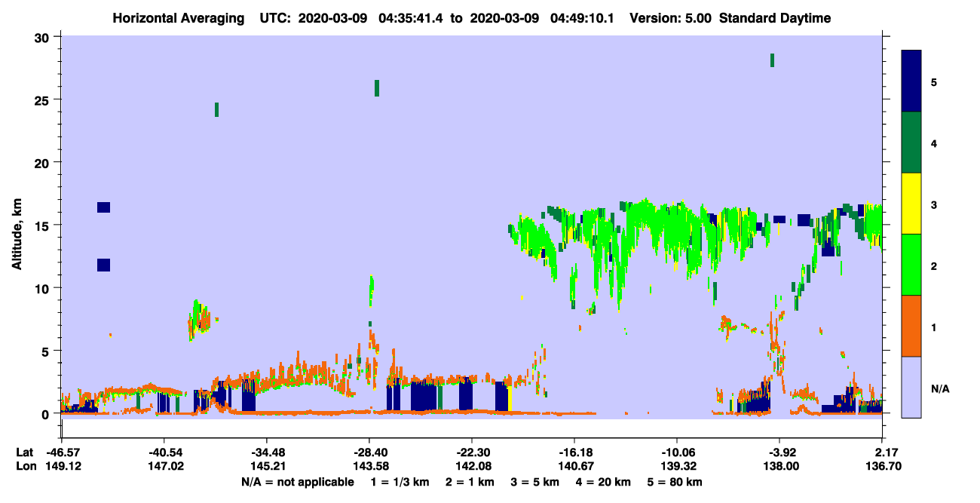Click the longitude value 138.00
Viewport: 980px width, 503px height.
(x=779, y=466)
